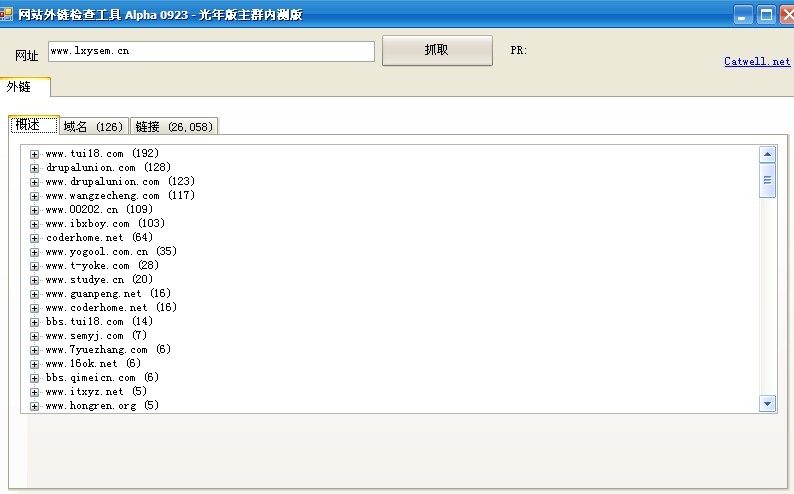The image size is (794, 494).
Task: Expand the drupalunion.com (128) node
Action: [x=35, y=168]
